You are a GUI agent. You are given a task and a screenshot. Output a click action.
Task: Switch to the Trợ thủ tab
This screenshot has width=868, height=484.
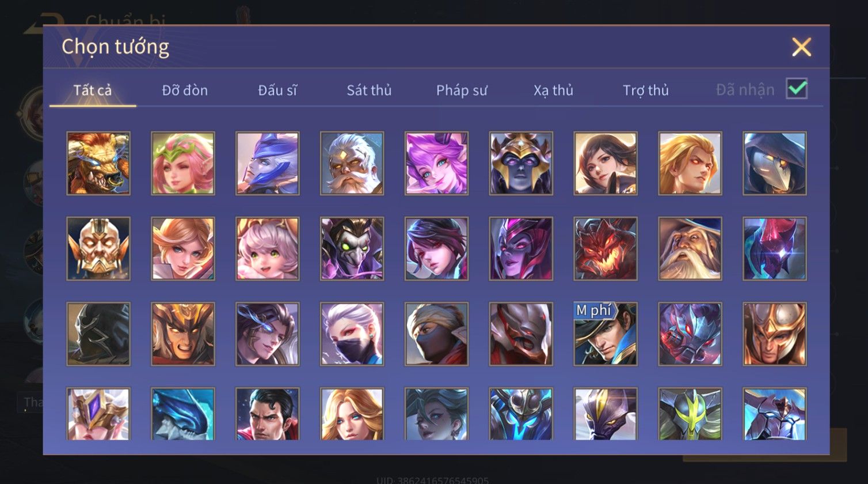(646, 90)
